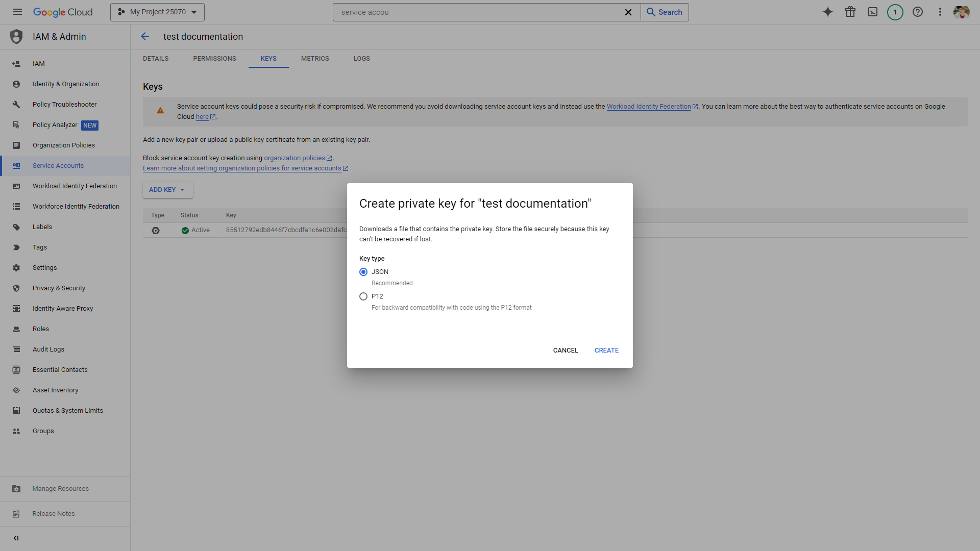Viewport: 980px width, 551px height.
Task: Open Identity-Aware Proxy in the sidebar
Action: coord(65,309)
